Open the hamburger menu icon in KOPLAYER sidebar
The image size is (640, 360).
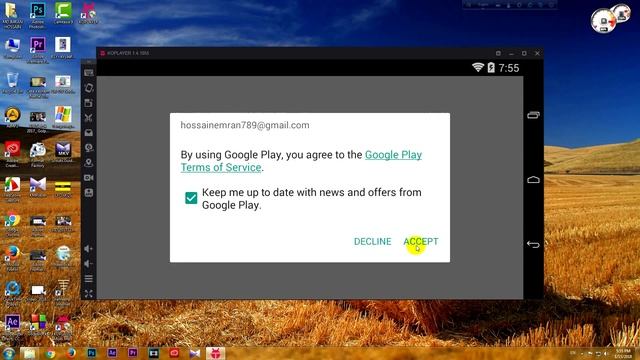tap(89, 279)
